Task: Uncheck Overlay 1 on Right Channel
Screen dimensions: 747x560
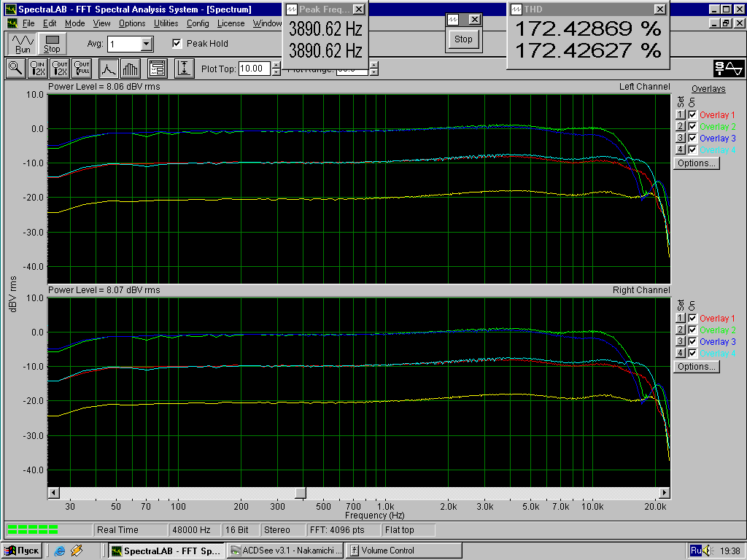Action: tap(693, 318)
